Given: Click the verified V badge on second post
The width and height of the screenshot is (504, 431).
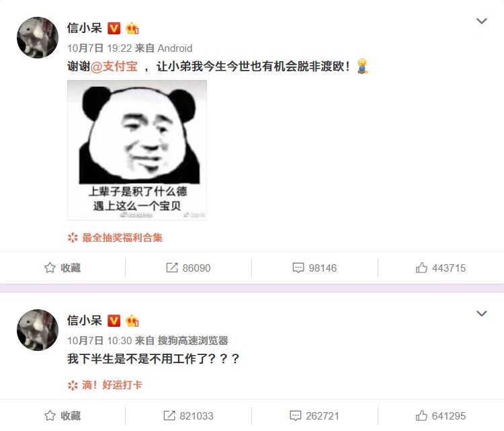Looking at the screenshot, I should click(x=114, y=321).
